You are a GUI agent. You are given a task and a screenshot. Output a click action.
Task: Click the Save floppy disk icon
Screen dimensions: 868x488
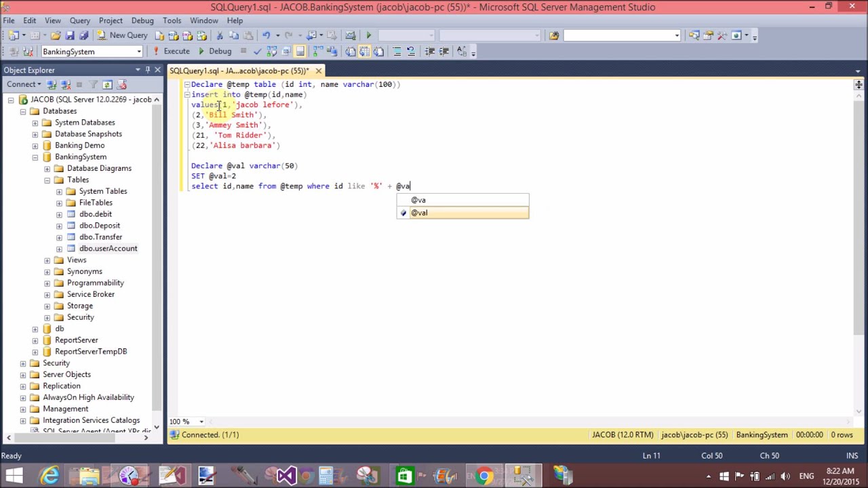pyautogui.click(x=70, y=35)
